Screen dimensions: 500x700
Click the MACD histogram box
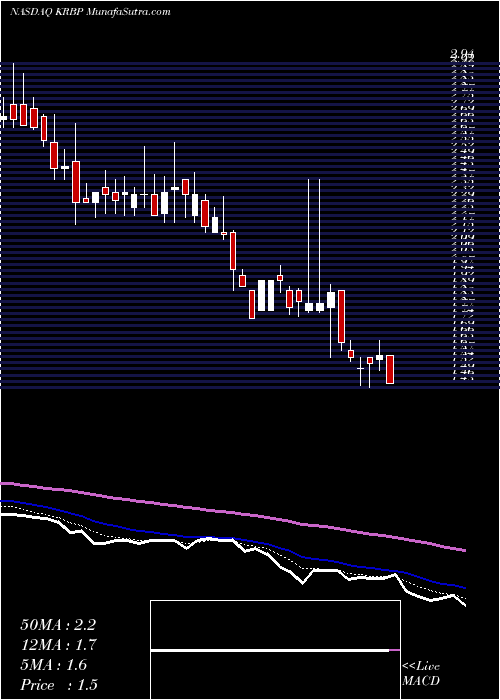pyautogui.click(x=275, y=650)
